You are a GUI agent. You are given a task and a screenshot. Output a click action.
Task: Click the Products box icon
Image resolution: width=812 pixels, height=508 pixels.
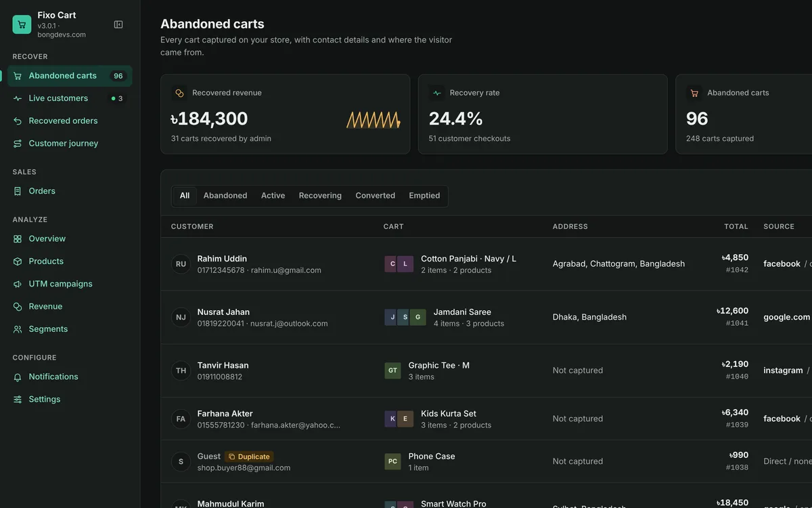pyautogui.click(x=18, y=261)
